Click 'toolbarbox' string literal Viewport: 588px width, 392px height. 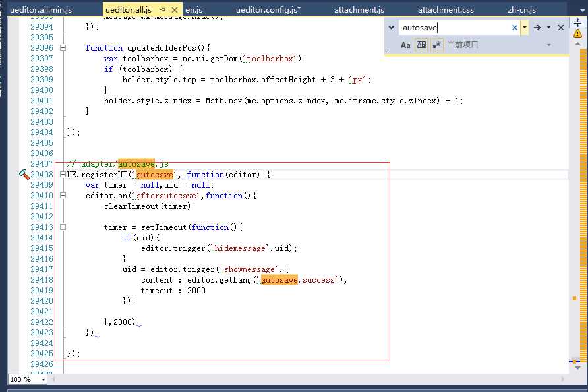[x=270, y=59]
